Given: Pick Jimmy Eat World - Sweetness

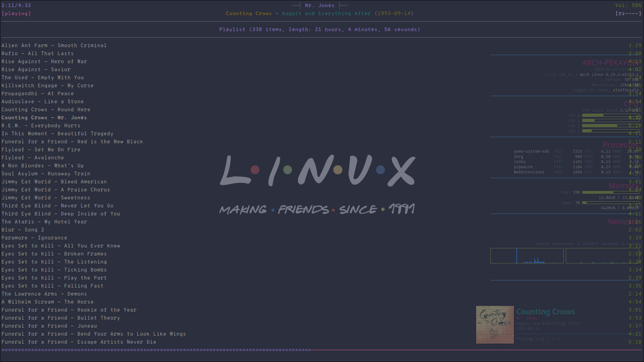Looking at the screenshot, I should [46, 198].
